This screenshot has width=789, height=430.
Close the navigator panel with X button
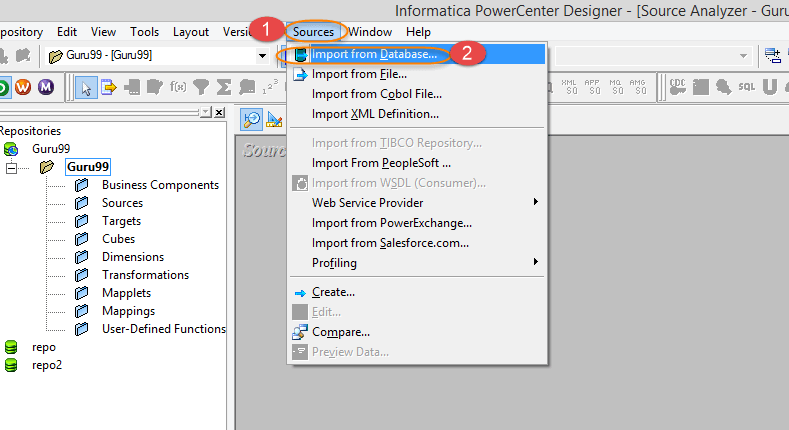tap(219, 112)
